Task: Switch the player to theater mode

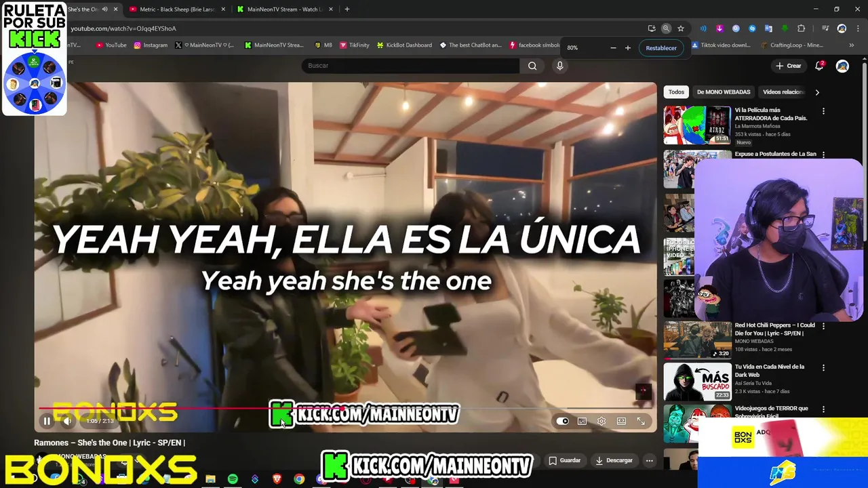Action: (621, 421)
